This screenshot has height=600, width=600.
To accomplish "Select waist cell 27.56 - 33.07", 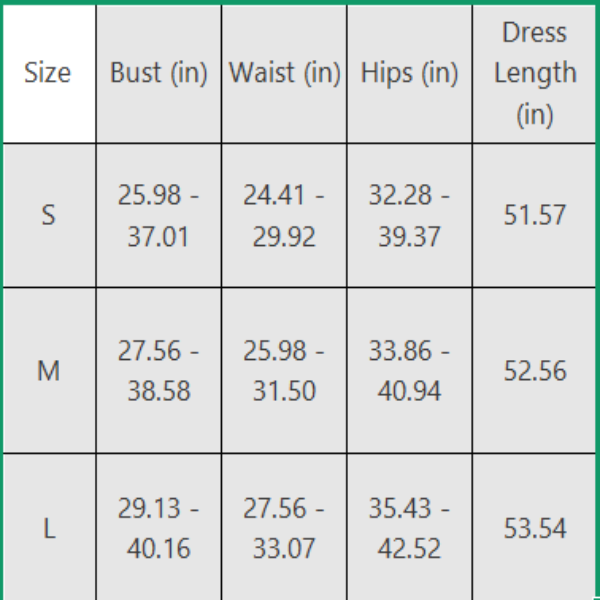I will [x=284, y=528].
